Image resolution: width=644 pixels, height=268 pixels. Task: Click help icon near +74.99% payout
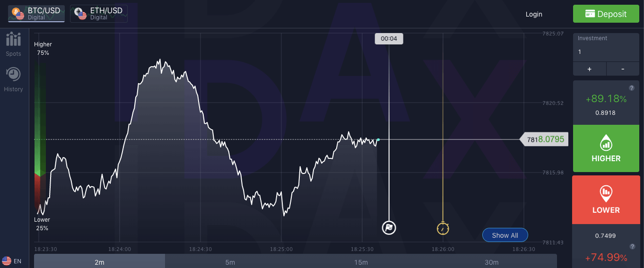(631, 246)
